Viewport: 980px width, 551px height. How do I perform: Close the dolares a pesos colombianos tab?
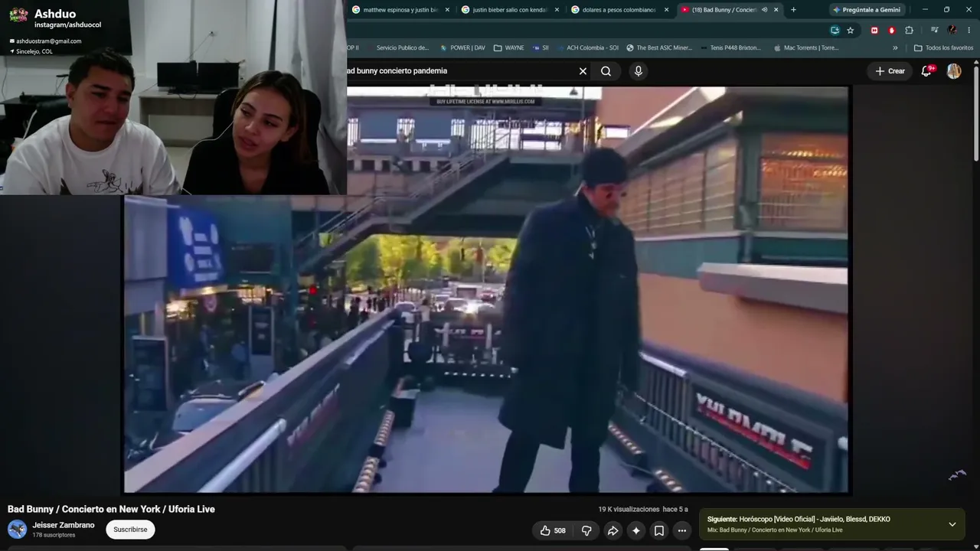tap(666, 10)
